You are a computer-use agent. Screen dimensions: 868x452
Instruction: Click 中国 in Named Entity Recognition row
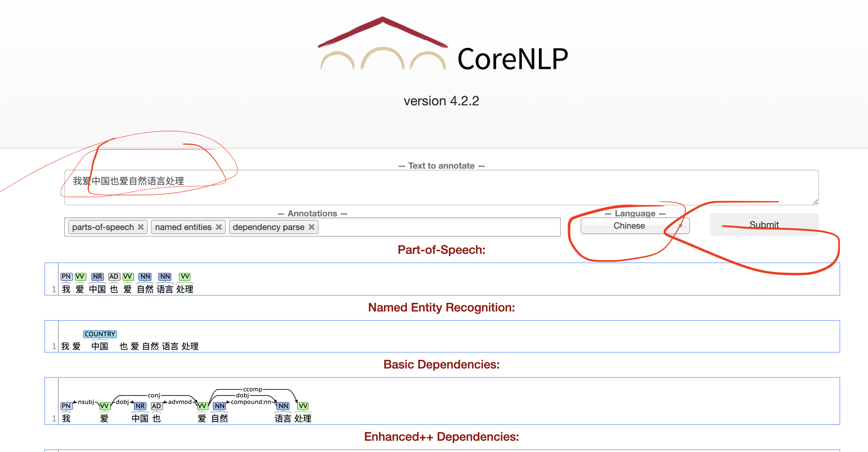(100, 346)
